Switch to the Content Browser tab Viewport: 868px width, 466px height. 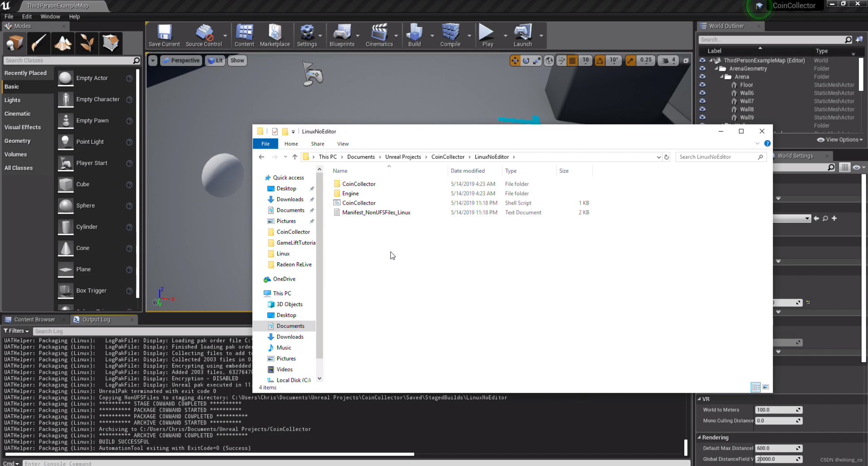point(35,320)
